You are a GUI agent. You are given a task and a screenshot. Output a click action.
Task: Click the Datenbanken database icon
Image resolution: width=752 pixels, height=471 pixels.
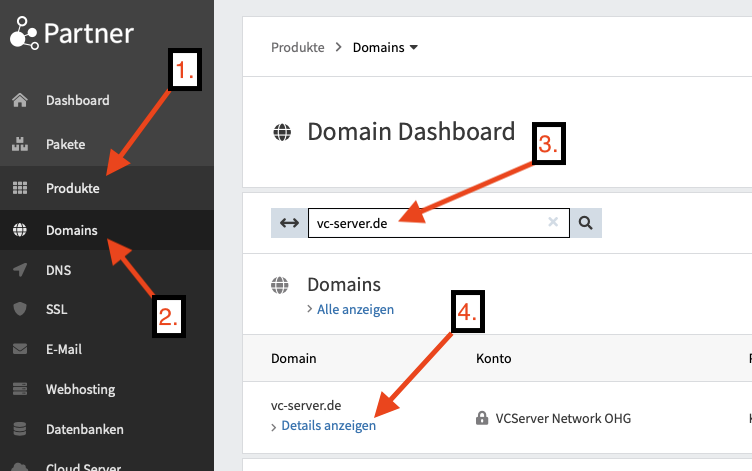(x=18, y=429)
